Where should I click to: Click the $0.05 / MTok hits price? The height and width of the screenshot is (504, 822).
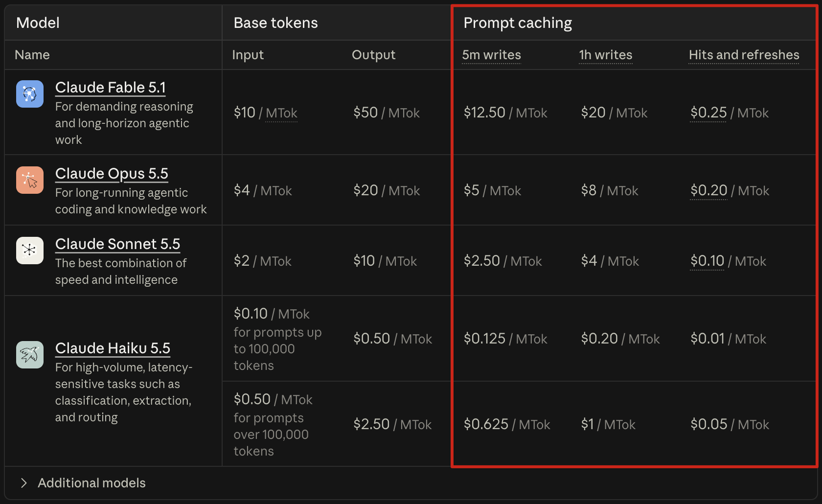(x=730, y=425)
